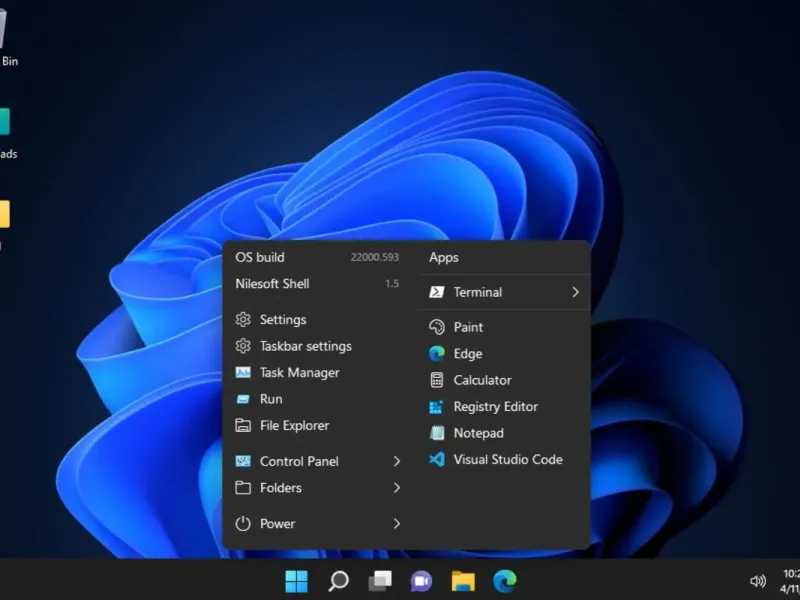800x600 pixels.
Task: Click the Run dialog icon
Action: point(243,399)
